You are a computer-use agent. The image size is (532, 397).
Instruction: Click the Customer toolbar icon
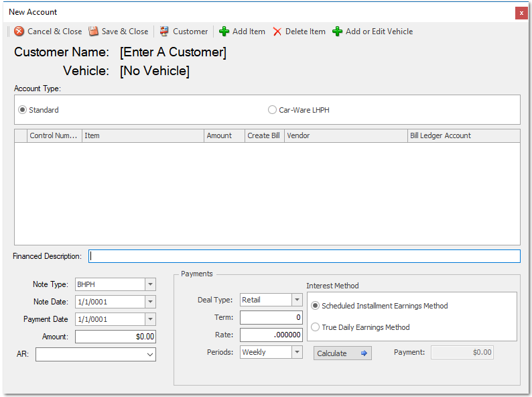(x=164, y=32)
